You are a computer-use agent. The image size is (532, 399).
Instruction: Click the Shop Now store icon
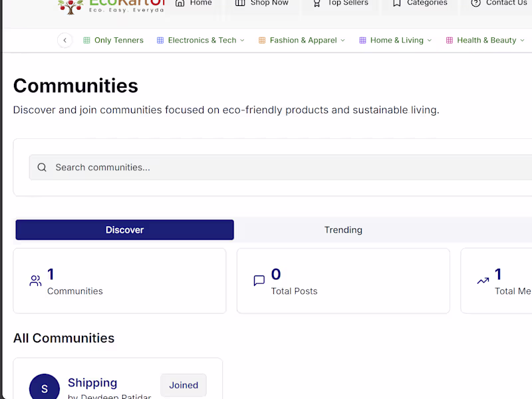tap(240, 3)
